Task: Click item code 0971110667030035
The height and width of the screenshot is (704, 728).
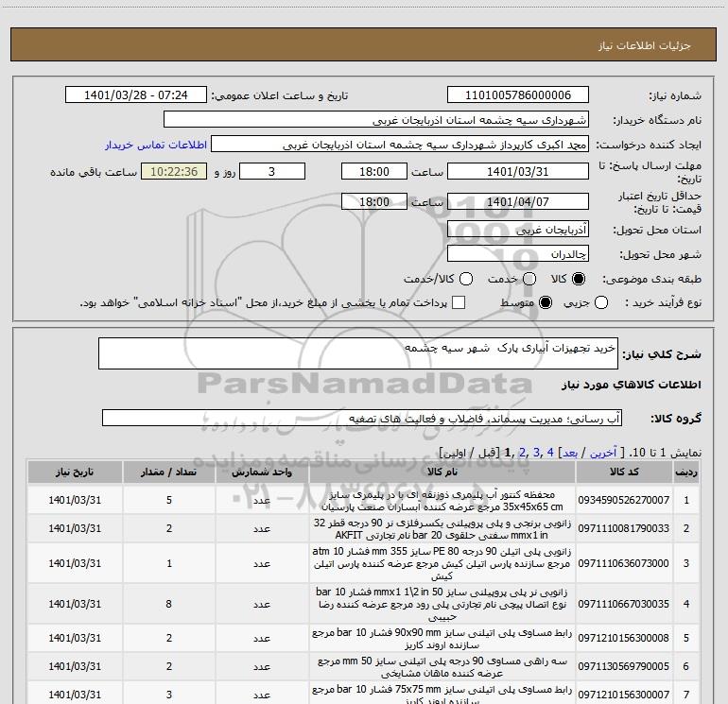Action: coord(624,604)
